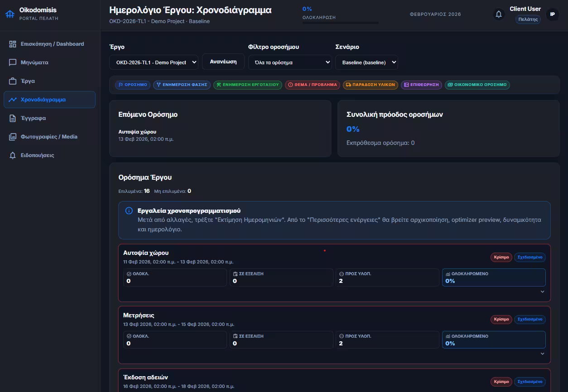This screenshot has height=392, width=568.
Task: Toggle the ΠΑΡΑΔΟΣΗ ΥΛΙΚΩΝ filter chip
Action: click(370, 85)
